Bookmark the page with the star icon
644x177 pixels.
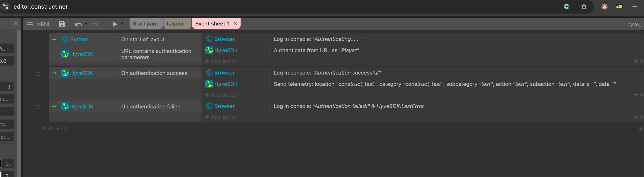[x=584, y=7]
